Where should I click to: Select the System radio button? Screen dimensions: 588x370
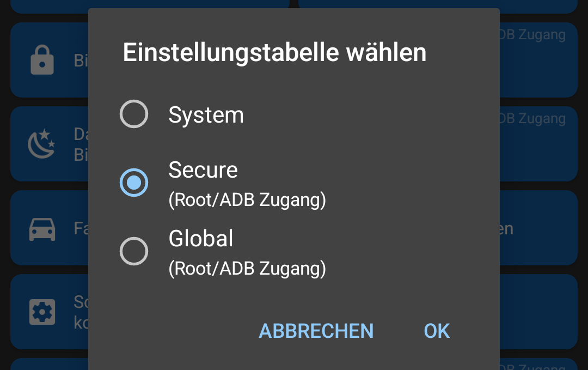tap(134, 114)
